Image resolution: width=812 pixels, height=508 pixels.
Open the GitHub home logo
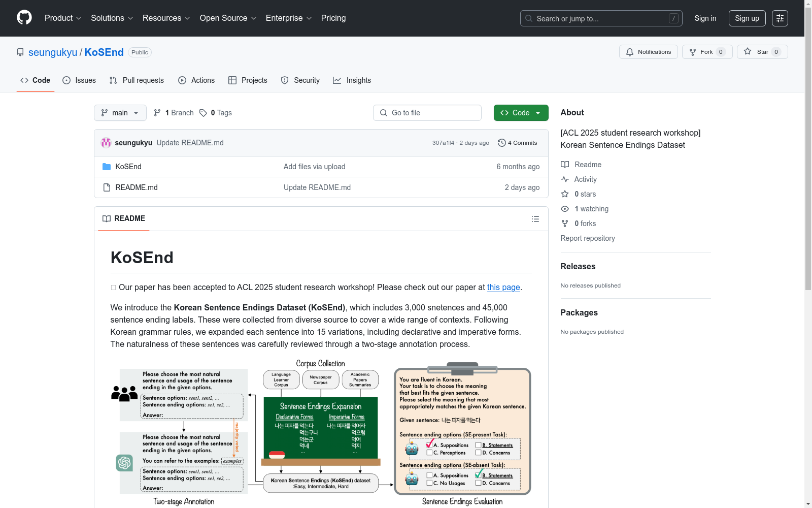(x=24, y=18)
